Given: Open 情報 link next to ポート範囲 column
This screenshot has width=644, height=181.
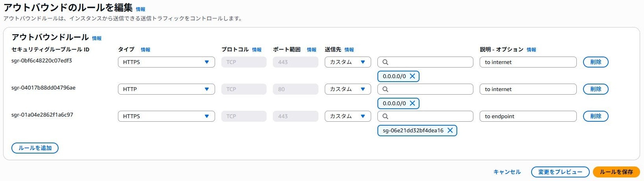Looking at the screenshot, I should pos(311,49).
